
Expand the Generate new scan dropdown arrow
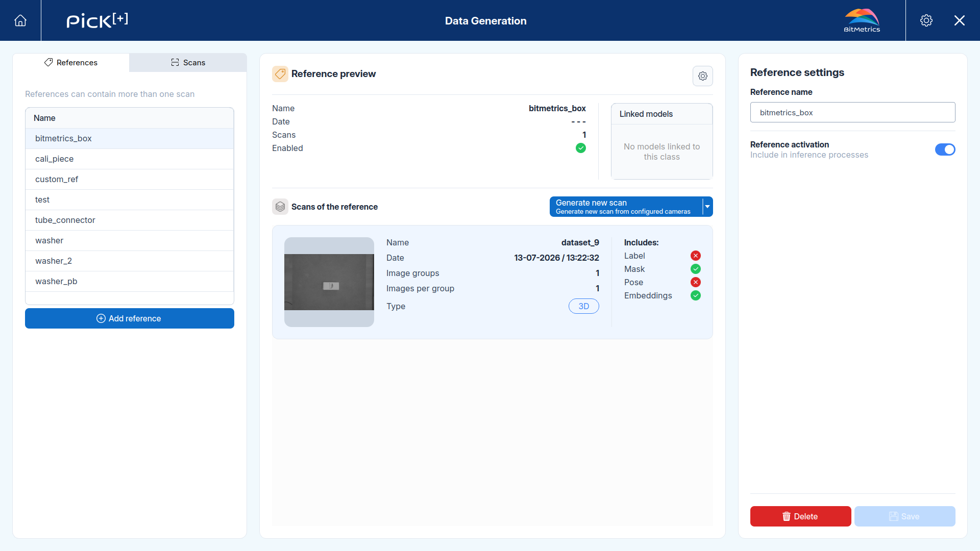[707, 207]
